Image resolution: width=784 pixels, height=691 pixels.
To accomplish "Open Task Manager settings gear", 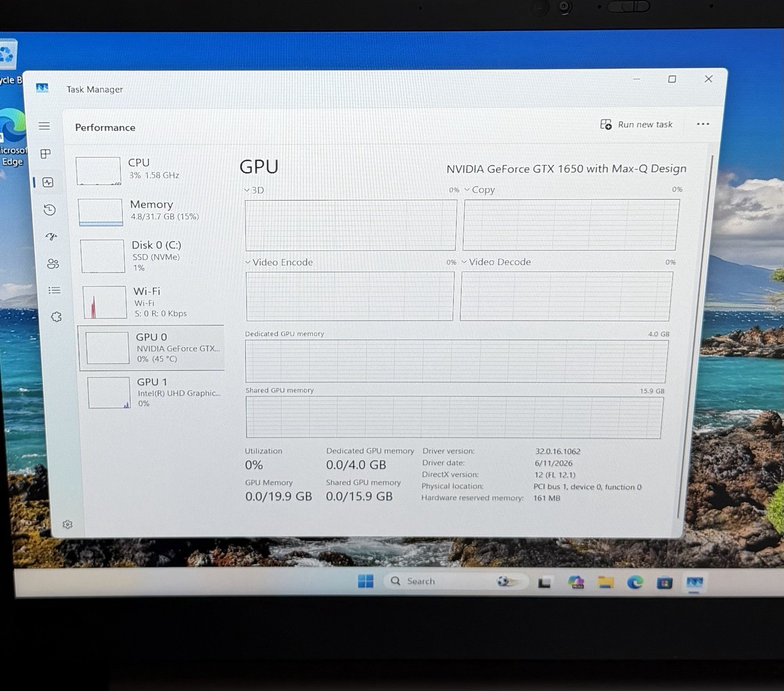I will [x=68, y=524].
